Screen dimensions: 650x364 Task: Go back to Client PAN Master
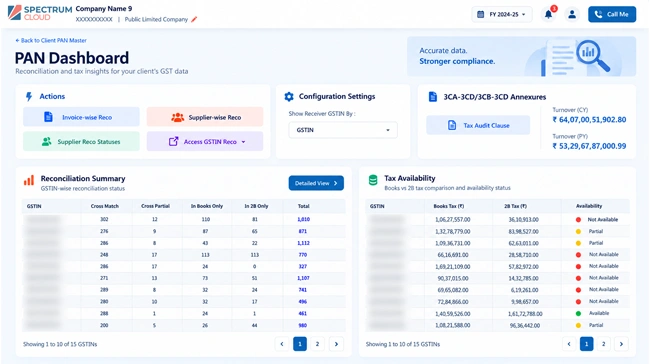click(x=51, y=40)
